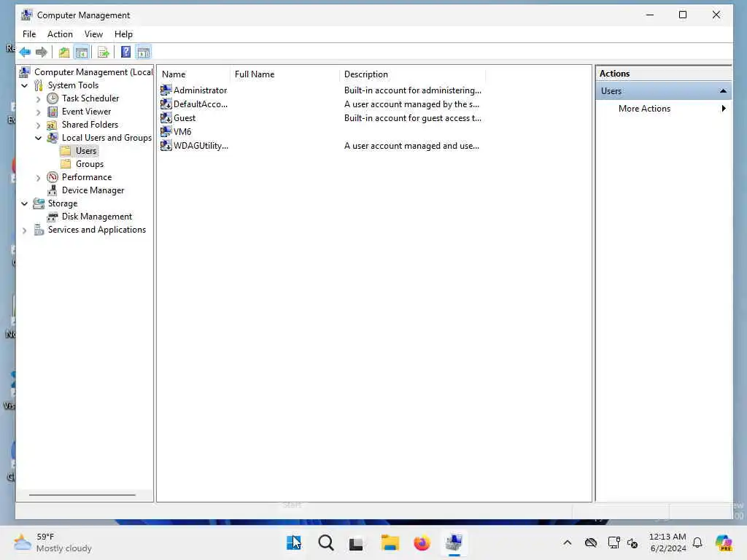Select Services and Applications tree item
747x560 pixels.
[x=97, y=230]
